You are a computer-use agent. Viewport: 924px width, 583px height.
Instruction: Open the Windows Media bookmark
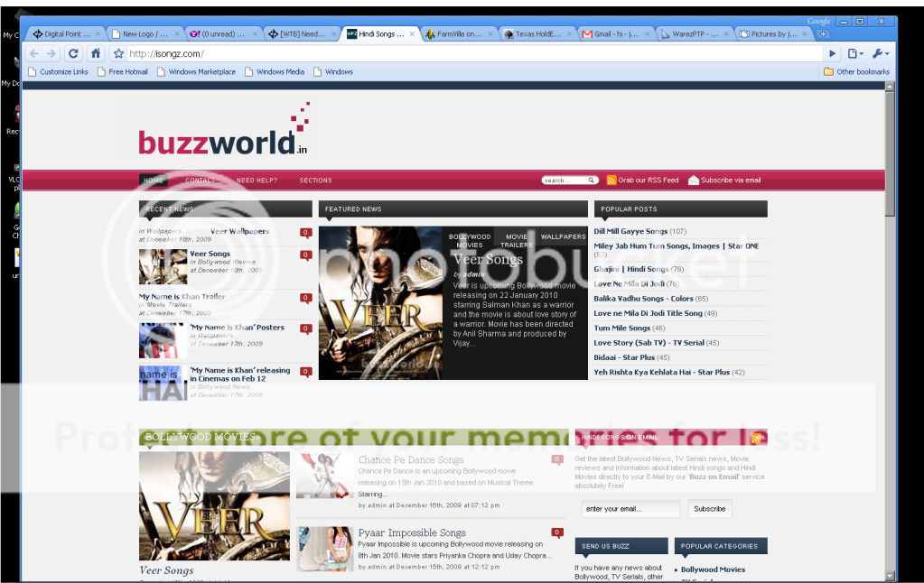(275, 72)
